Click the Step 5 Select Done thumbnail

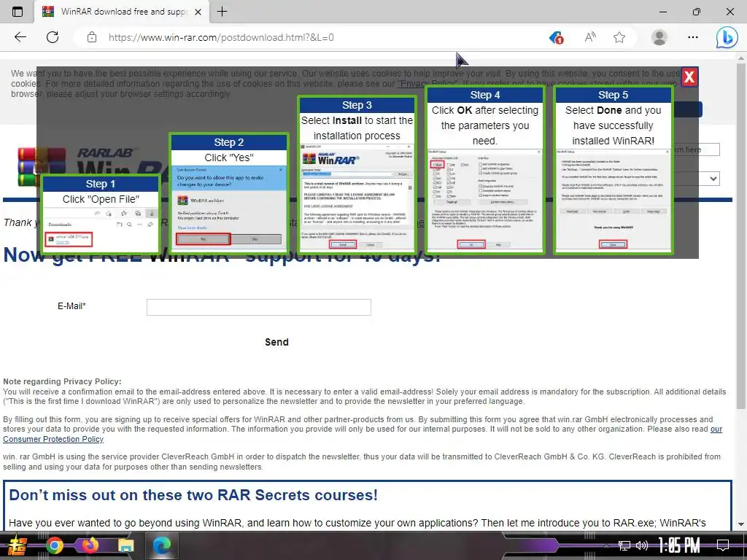(613, 169)
